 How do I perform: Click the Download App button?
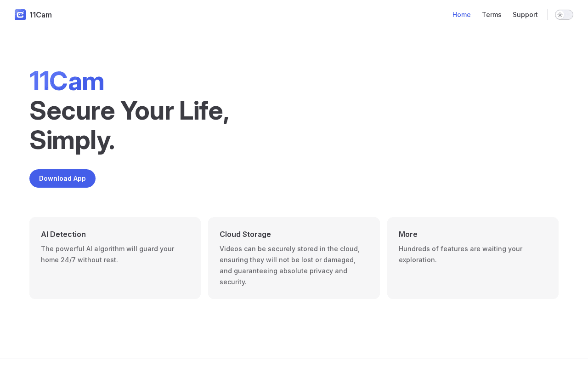pos(62,178)
